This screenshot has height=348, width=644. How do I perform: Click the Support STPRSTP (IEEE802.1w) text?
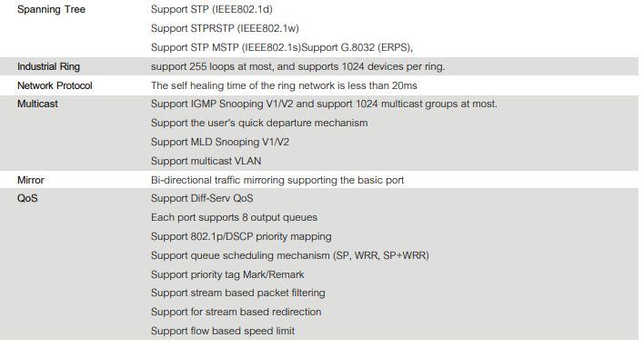(225, 28)
